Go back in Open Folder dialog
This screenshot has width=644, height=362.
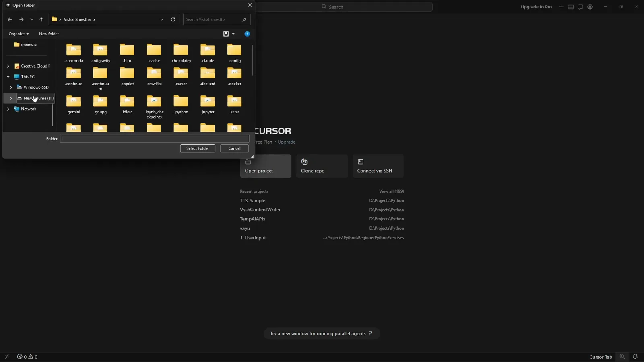pyautogui.click(x=10, y=19)
